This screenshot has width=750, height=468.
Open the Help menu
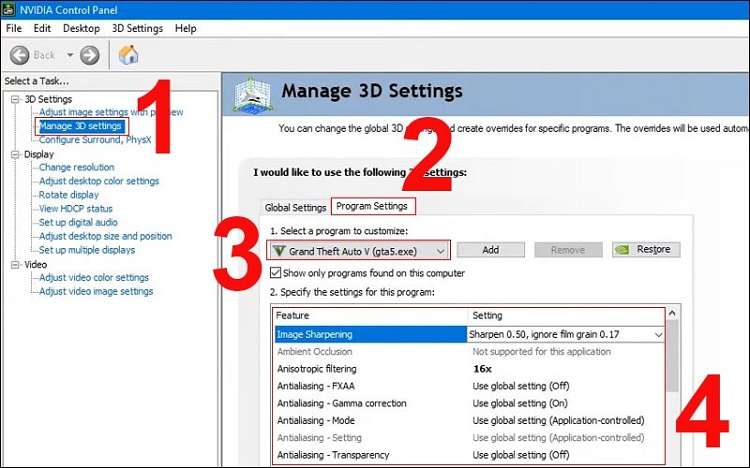(186, 28)
